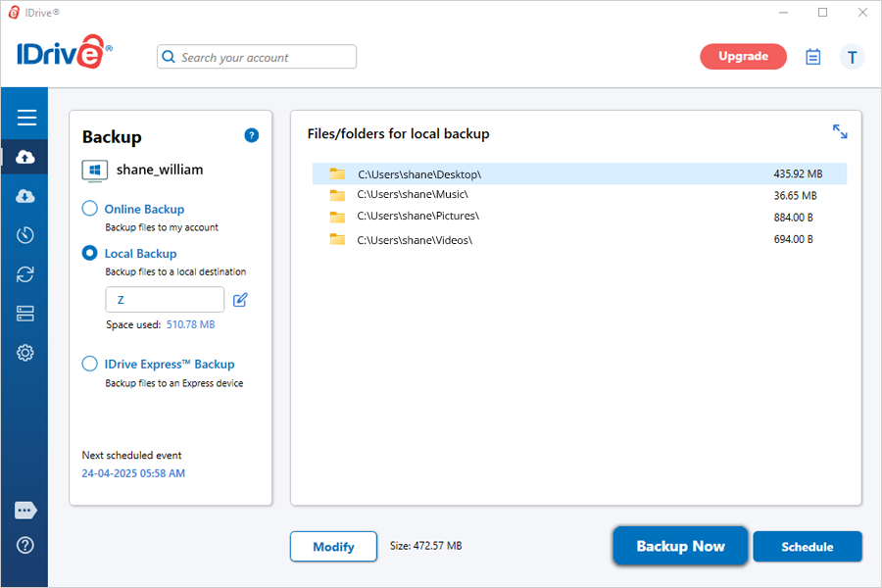Open the Restore cloud download sidebar icon
The width and height of the screenshot is (882, 588).
click(x=25, y=196)
